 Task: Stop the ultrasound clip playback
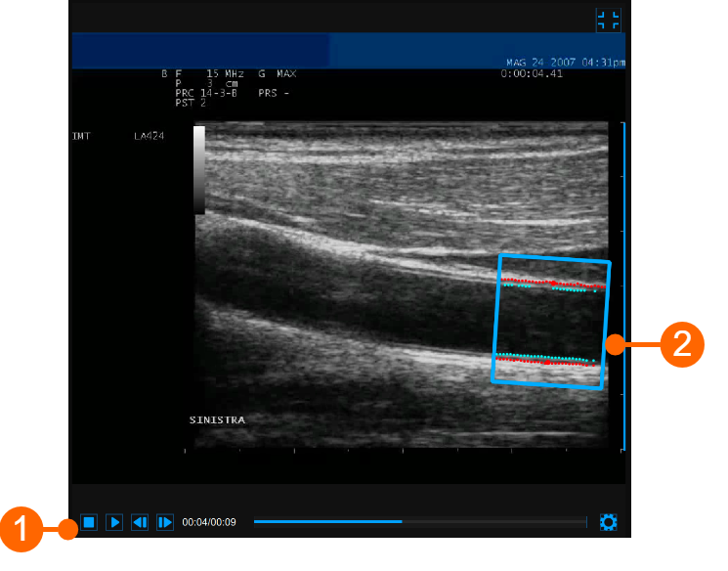click(x=88, y=523)
